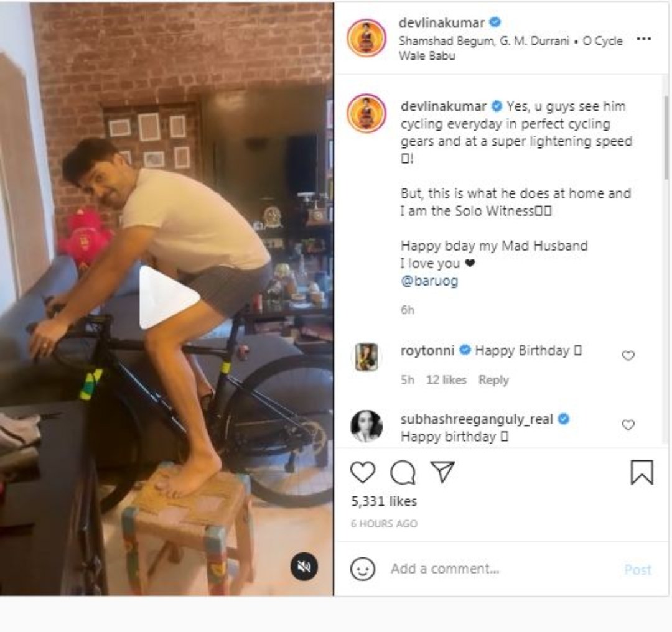Screen dimensions: 672x632
Task: Open roytonni's profile picture
Action: coord(366,357)
